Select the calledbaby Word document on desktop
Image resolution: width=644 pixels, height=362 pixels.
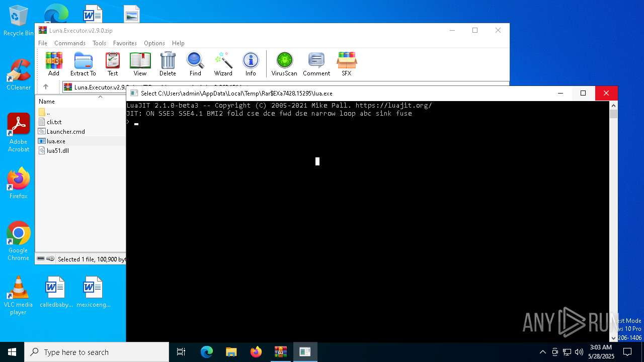click(56, 292)
